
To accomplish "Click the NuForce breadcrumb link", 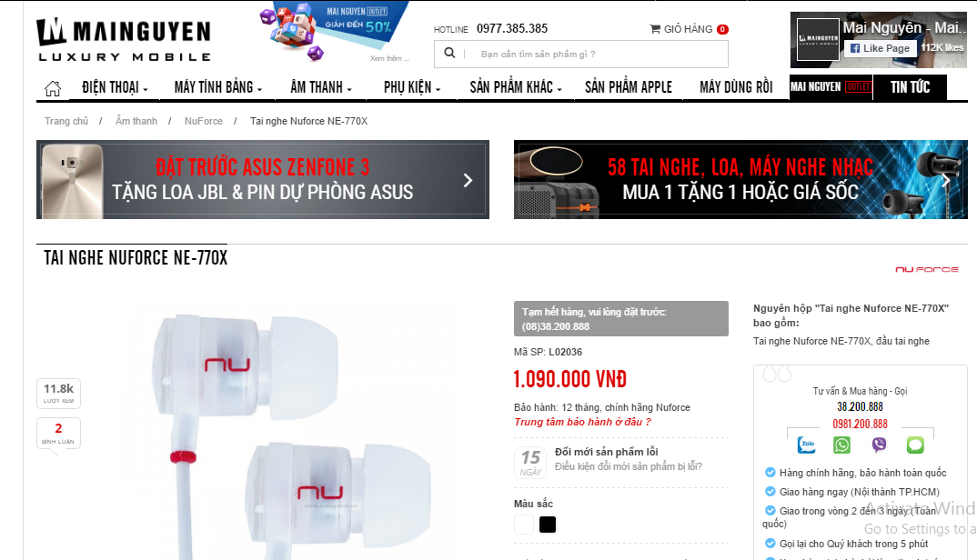I will (203, 121).
